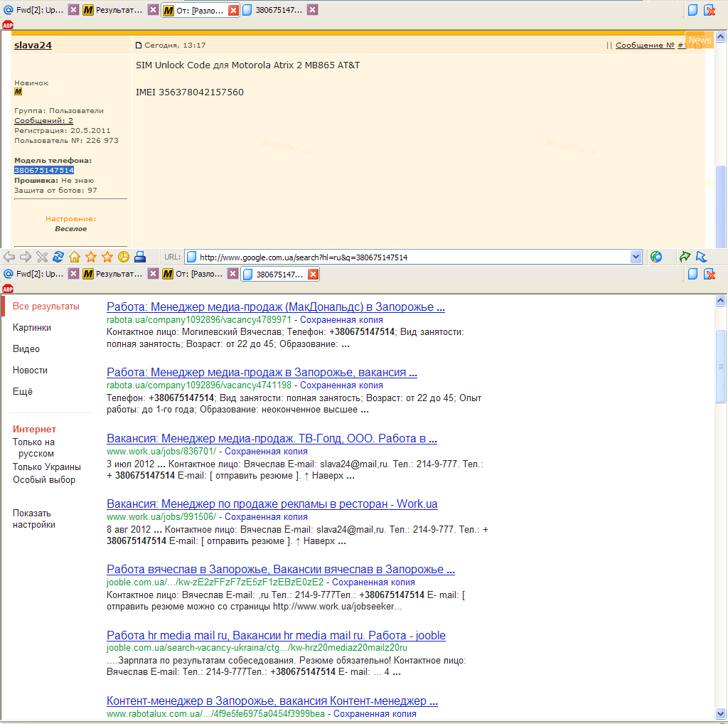Open result Работа вячеслав в Запорожье
This screenshot has width=728, height=724.
(281, 570)
